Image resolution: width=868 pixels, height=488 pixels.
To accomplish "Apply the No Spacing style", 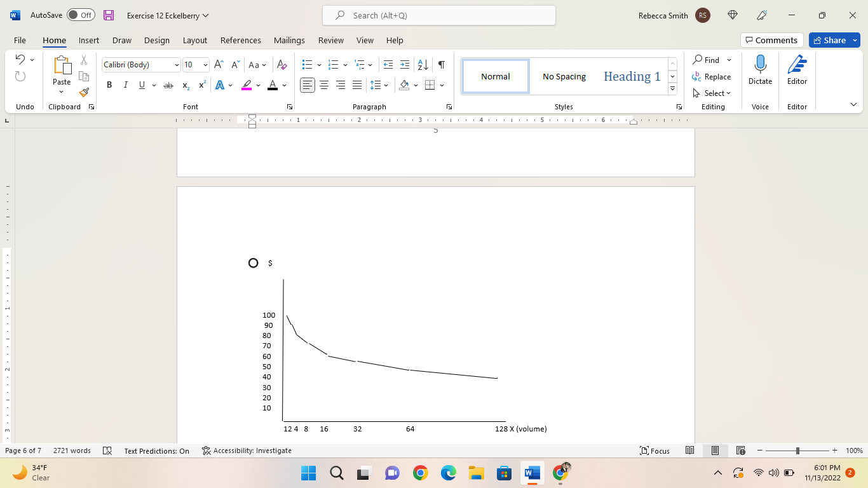I will point(564,76).
